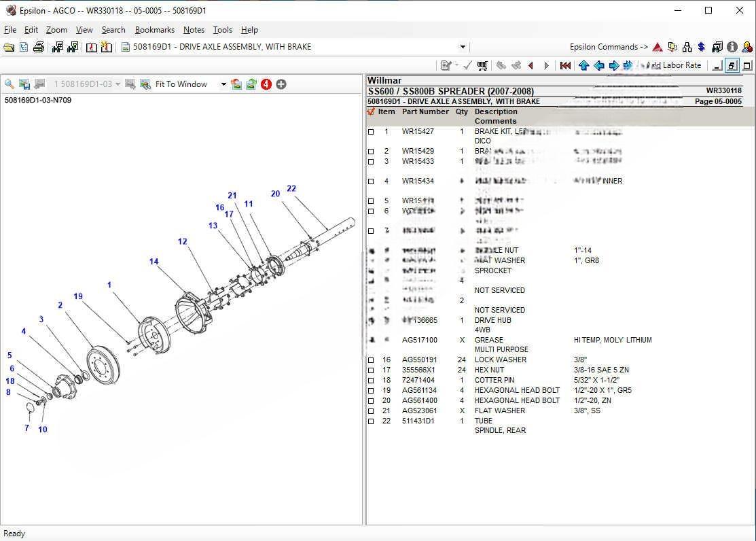Click the plus icon beside the annotation badge

point(281,84)
